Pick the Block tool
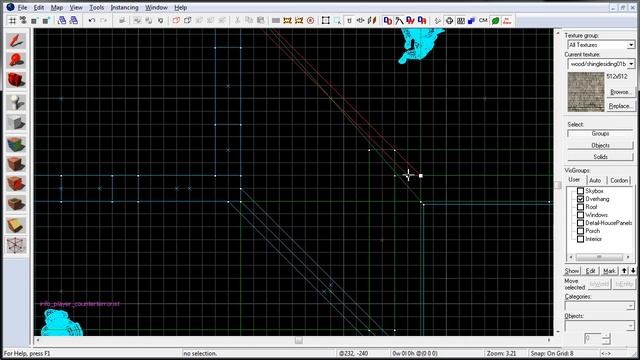This screenshot has height=360, width=640. pyautogui.click(x=16, y=122)
